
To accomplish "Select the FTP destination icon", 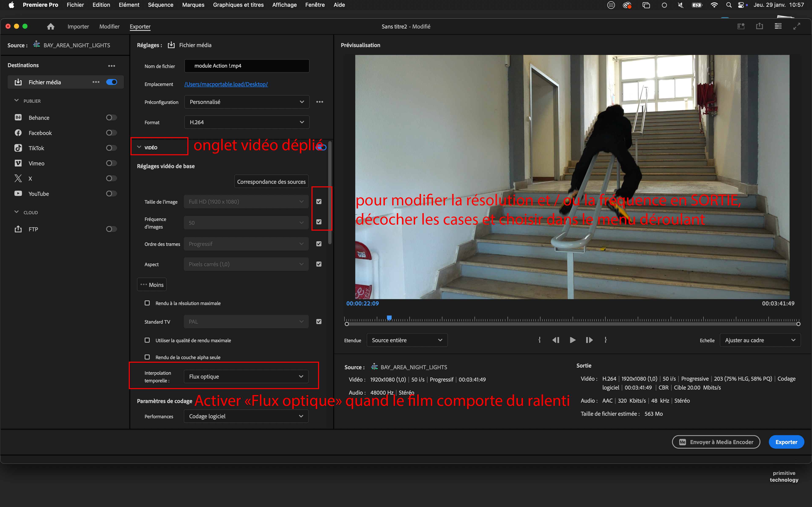I will (x=18, y=229).
